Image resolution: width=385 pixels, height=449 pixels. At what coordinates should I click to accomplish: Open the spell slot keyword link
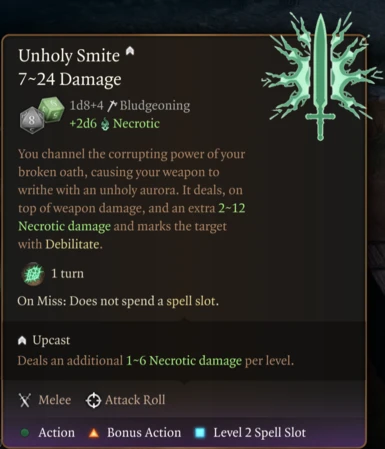point(191,301)
